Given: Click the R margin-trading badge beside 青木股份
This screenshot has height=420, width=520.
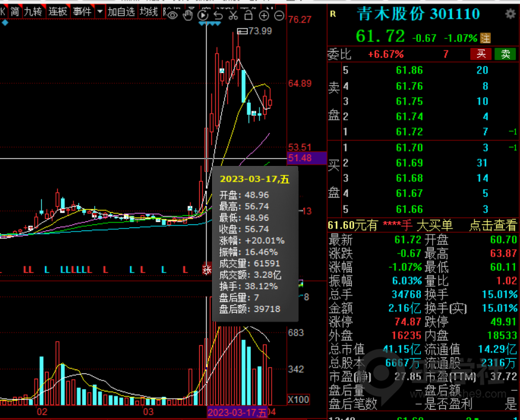Looking at the screenshot, I should click(334, 14).
